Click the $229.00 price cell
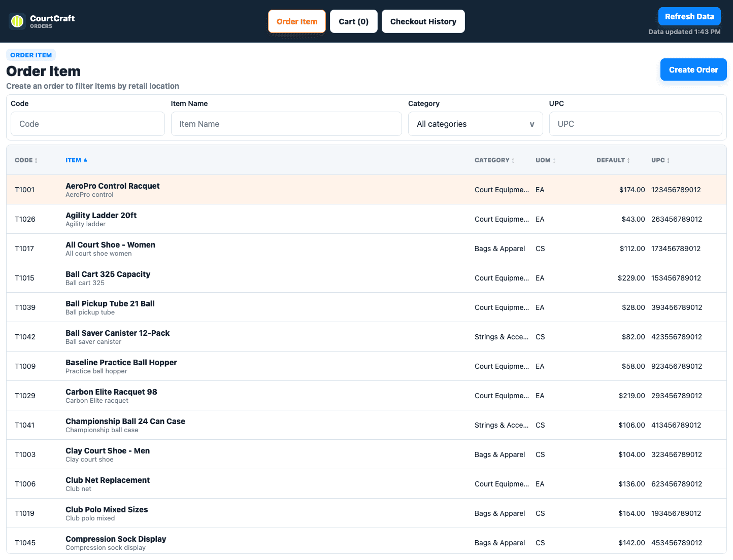The width and height of the screenshot is (733, 560). (631, 278)
